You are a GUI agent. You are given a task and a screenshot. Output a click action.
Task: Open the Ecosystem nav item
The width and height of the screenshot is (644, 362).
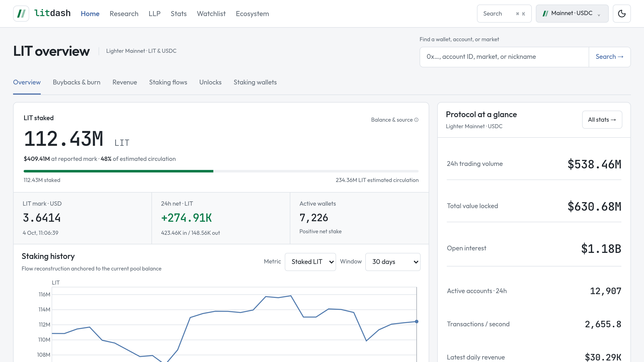pyautogui.click(x=252, y=14)
